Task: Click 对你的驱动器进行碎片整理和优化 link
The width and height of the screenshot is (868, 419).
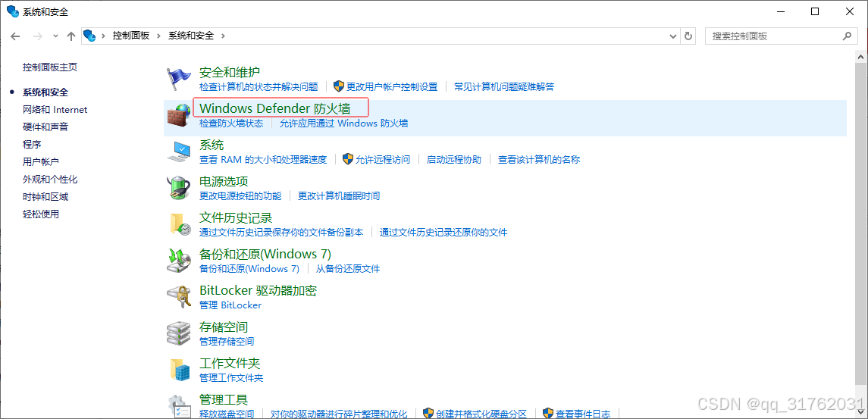Action: tap(339, 414)
